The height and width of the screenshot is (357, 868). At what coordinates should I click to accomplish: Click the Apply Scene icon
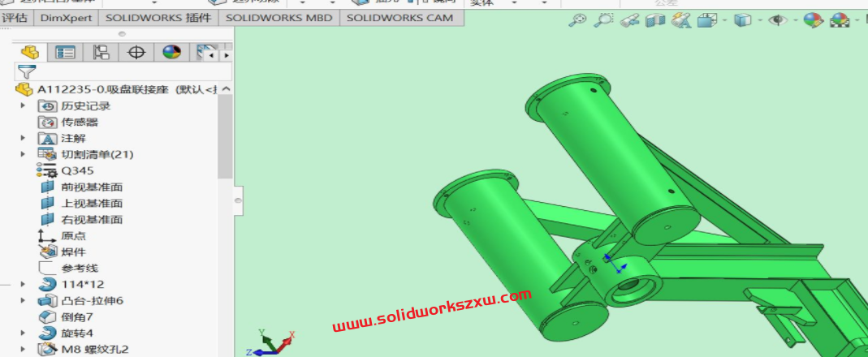coord(840,21)
